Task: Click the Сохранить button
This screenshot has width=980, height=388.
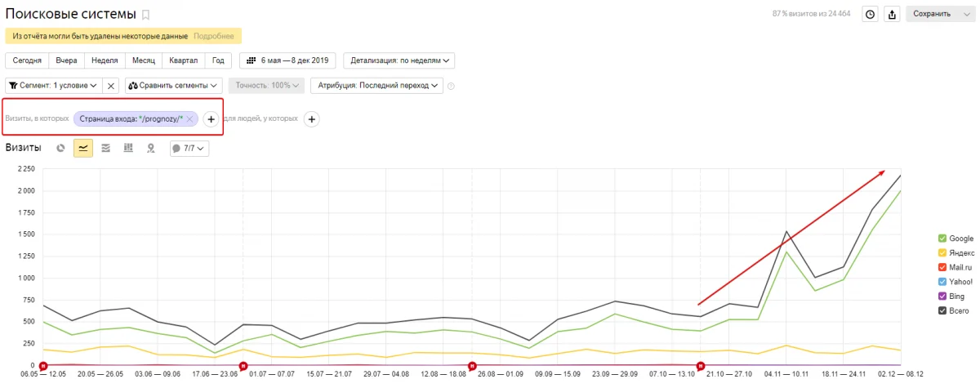Action: (x=932, y=14)
